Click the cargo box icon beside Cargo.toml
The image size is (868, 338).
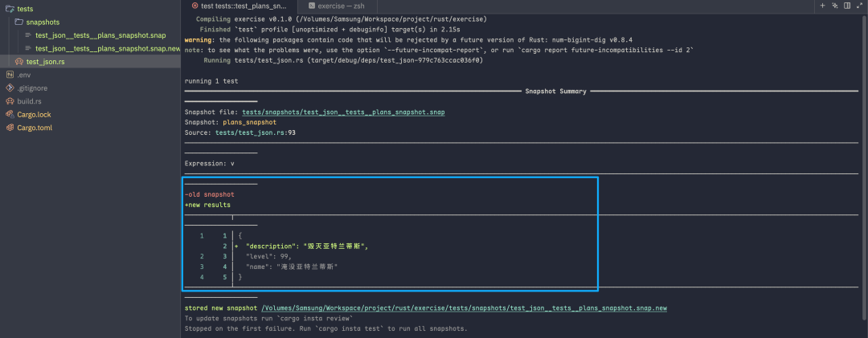coord(10,128)
